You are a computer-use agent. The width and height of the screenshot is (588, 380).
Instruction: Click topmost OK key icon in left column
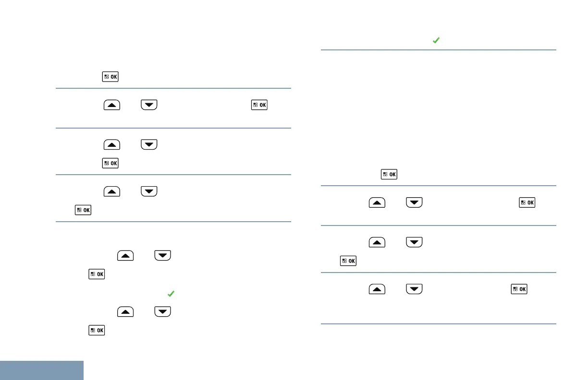click(x=110, y=76)
